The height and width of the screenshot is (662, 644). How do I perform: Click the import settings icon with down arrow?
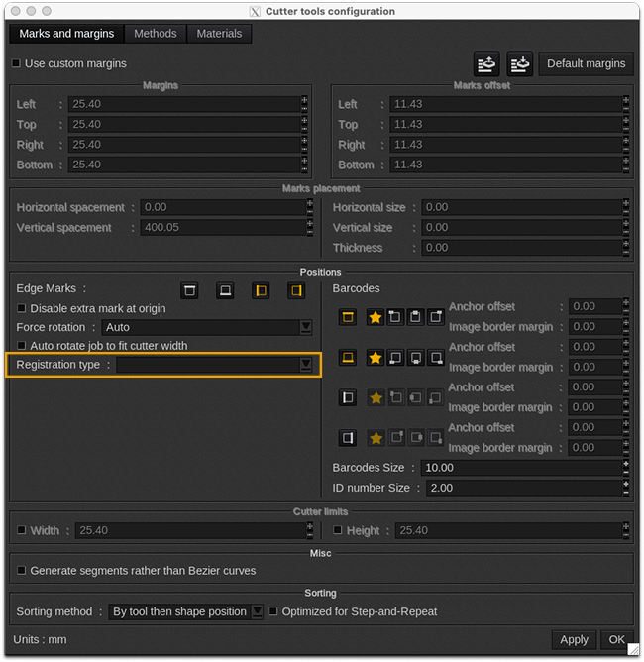(x=520, y=63)
